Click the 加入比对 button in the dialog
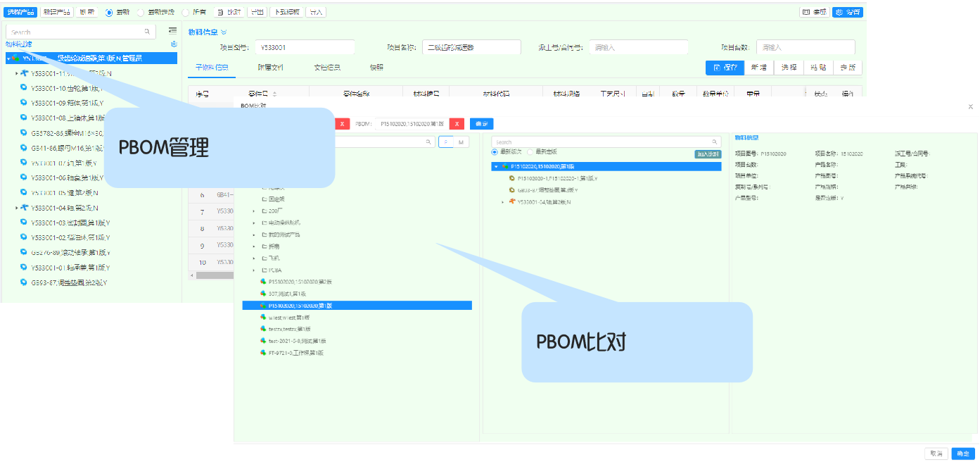 tap(707, 154)
